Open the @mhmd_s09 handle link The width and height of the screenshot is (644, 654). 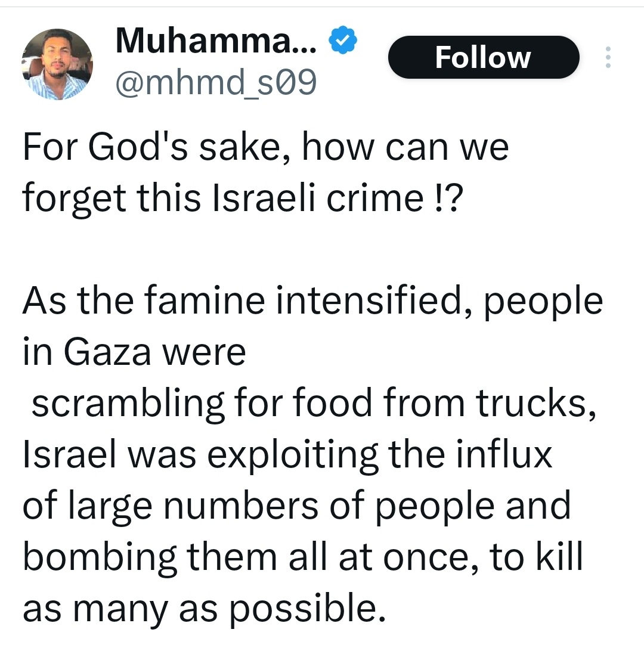click(x=216, y=84)
